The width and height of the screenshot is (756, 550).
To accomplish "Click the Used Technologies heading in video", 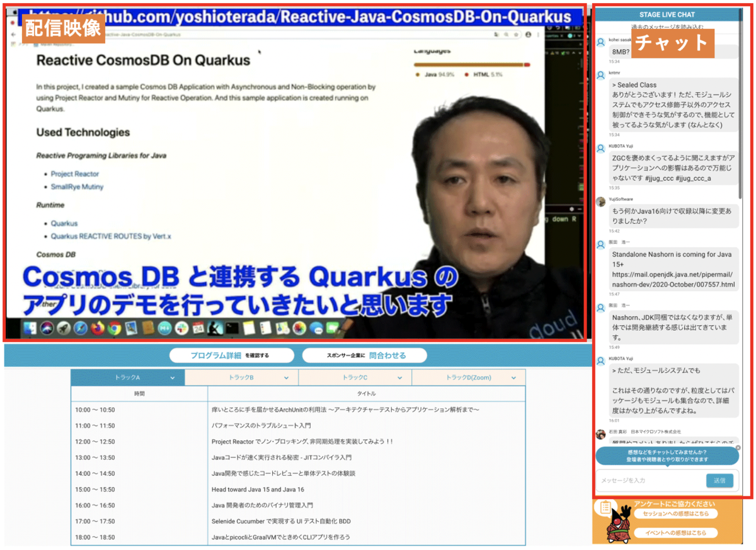I will [83, 132].
